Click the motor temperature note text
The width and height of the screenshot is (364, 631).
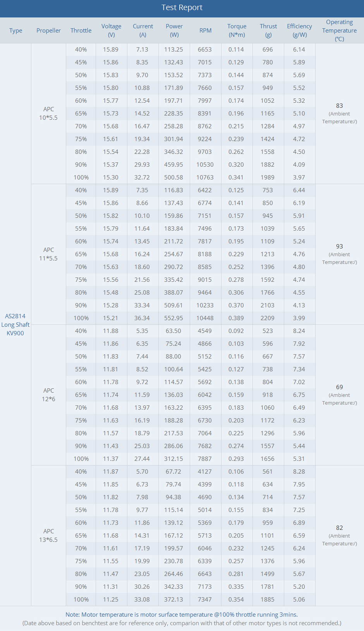click(182, 615)
